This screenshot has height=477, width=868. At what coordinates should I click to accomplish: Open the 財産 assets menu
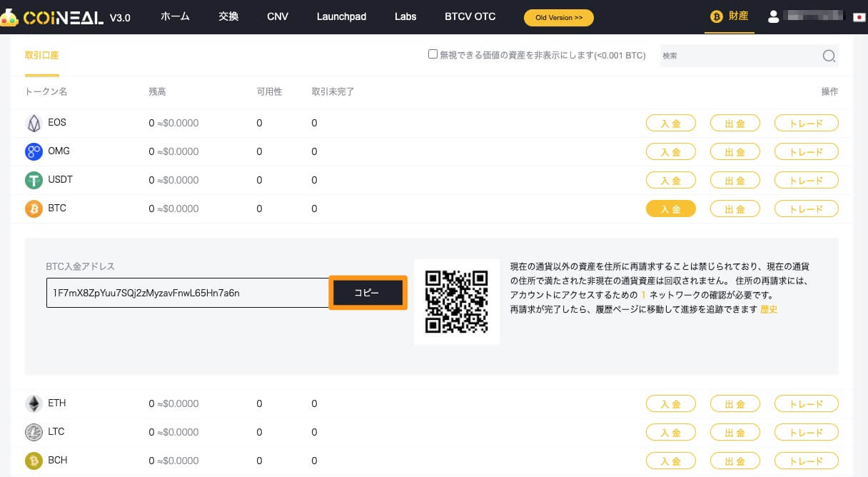[x=739, y=16]
